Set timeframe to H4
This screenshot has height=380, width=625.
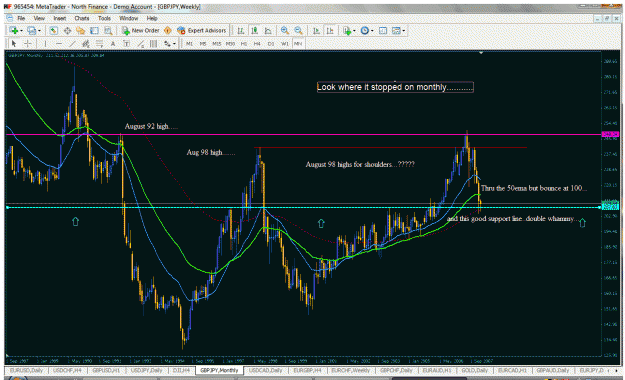coord(257,44)
